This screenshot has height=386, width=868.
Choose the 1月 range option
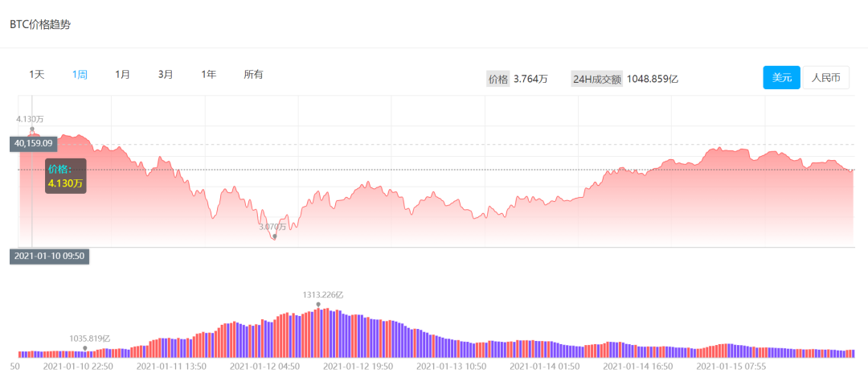[x=122, y=74]
